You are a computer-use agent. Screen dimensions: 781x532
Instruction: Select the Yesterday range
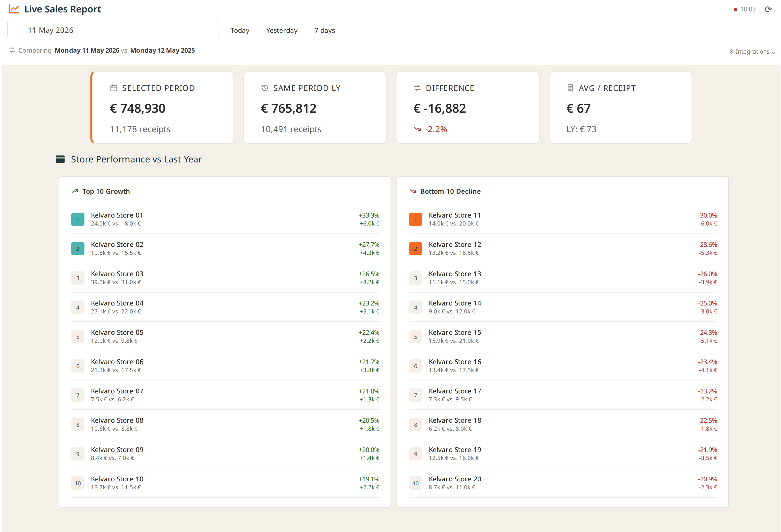[x=282, y=30]
